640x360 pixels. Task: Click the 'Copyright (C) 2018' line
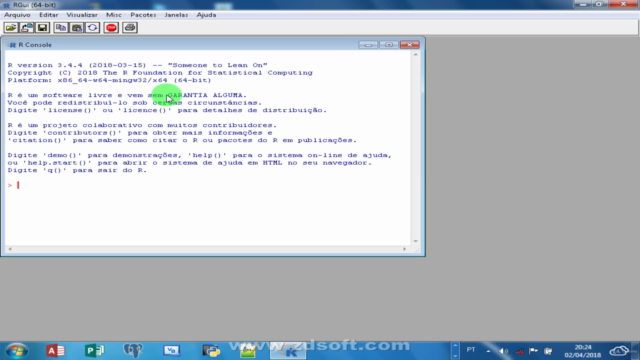160,73
